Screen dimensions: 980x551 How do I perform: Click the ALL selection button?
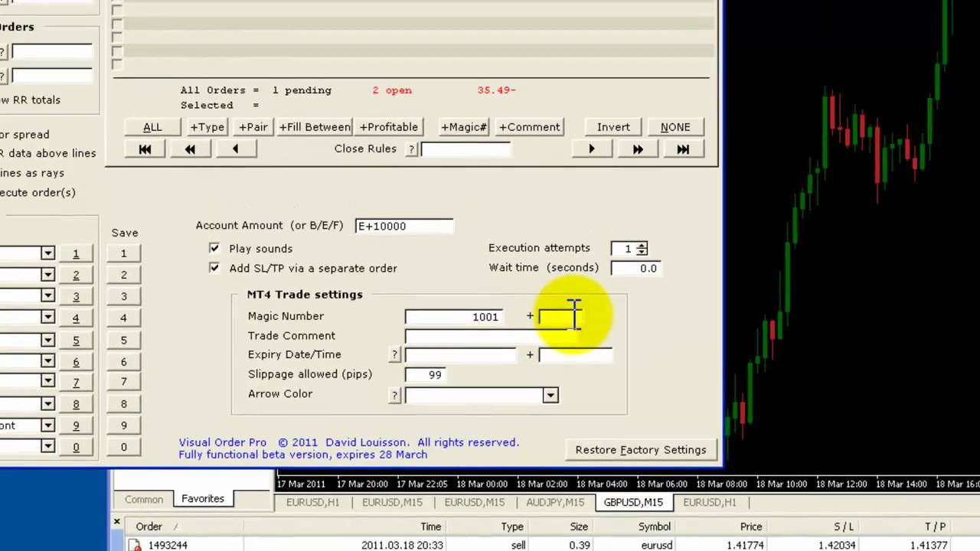click(152, 127)
